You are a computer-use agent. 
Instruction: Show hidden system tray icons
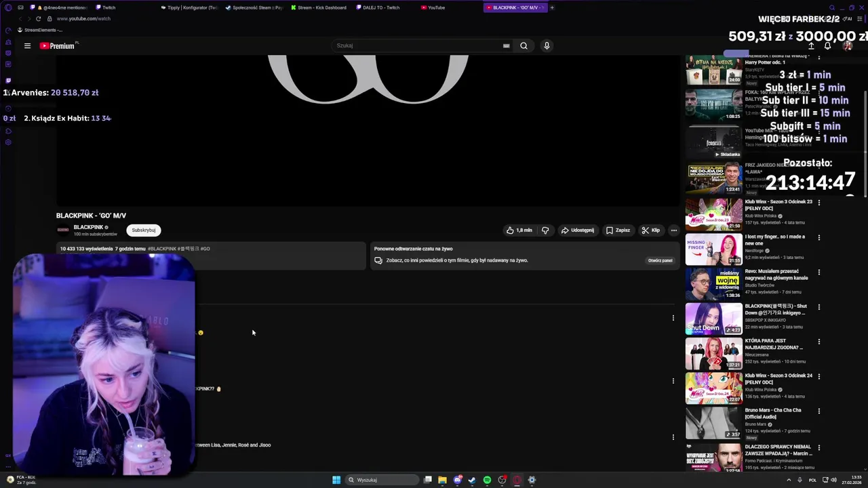789,480
